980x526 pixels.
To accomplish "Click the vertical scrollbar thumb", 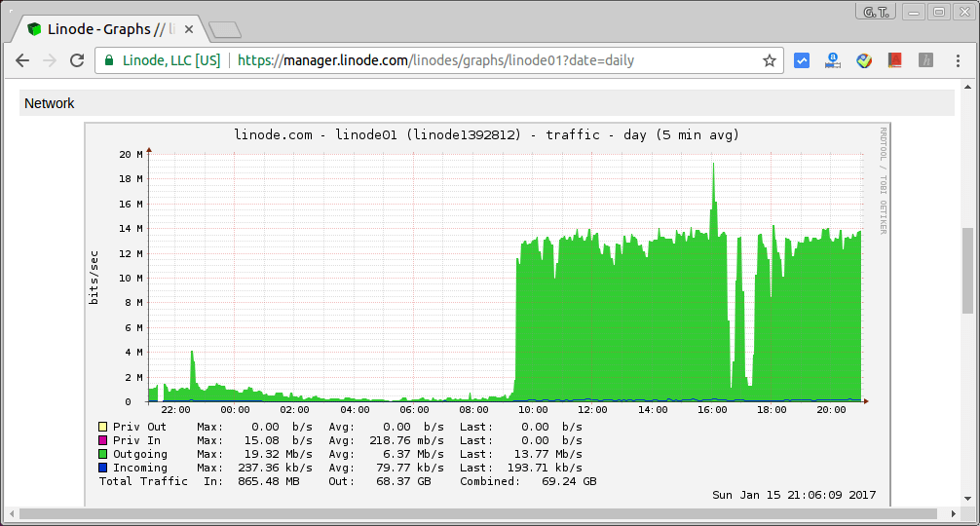I will [x=967, y=271].
